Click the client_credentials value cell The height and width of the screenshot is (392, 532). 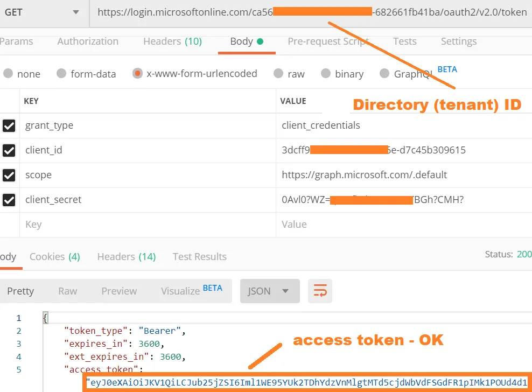point(404,125)
